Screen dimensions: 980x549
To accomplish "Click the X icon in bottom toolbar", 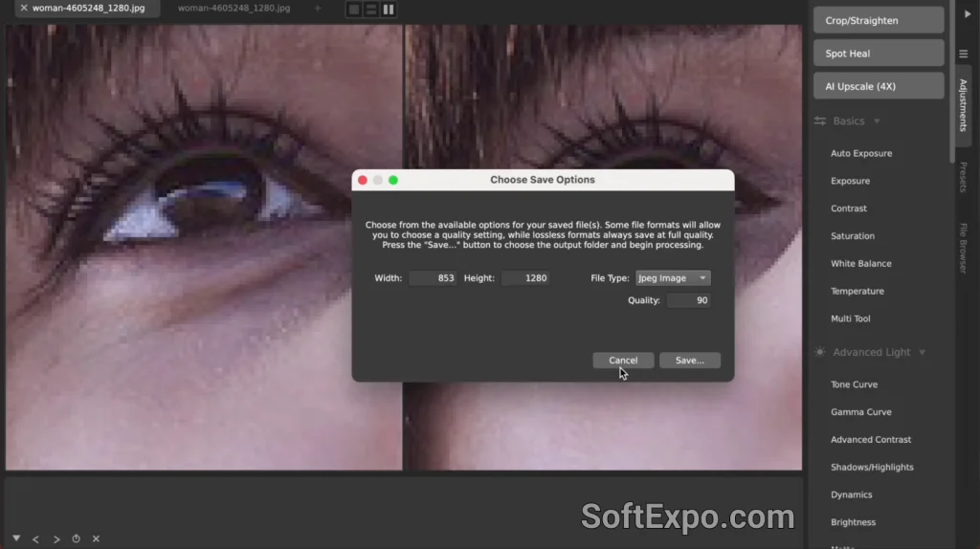I will [96, 539].
